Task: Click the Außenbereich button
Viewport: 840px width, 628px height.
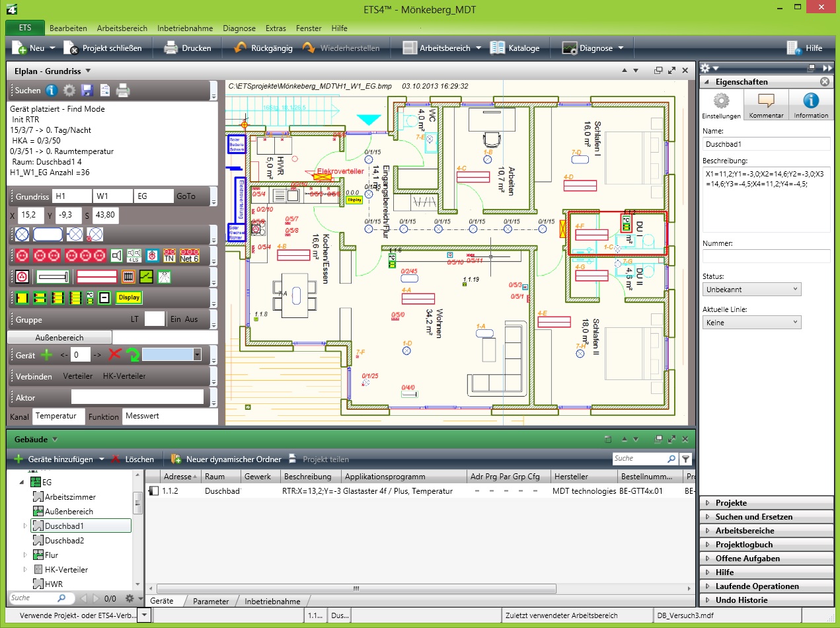Action: [59, 338]
